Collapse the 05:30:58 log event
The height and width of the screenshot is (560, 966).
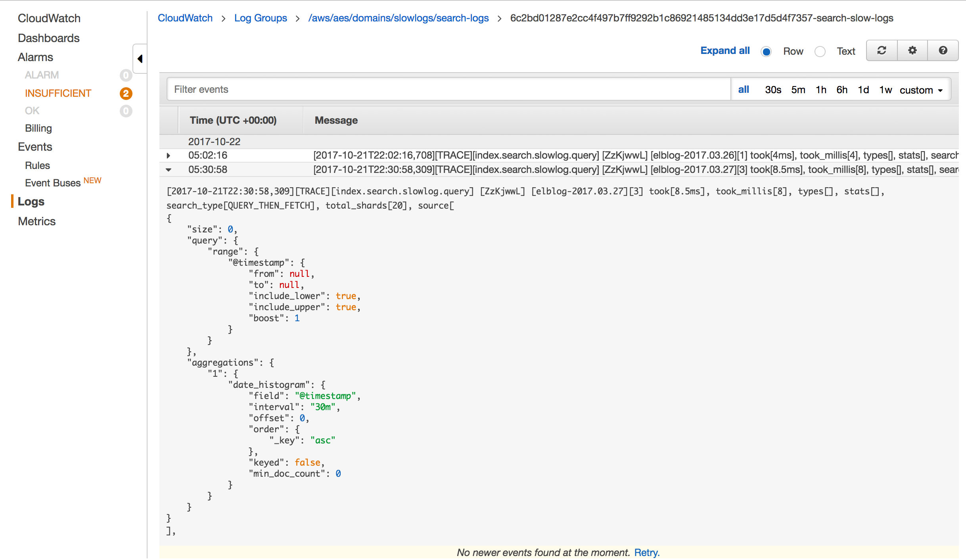pyautogui.click(x=169, y=170)
